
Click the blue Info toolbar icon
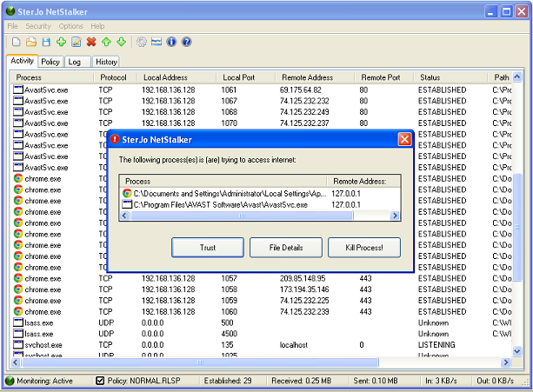click(x=171, y=42)
